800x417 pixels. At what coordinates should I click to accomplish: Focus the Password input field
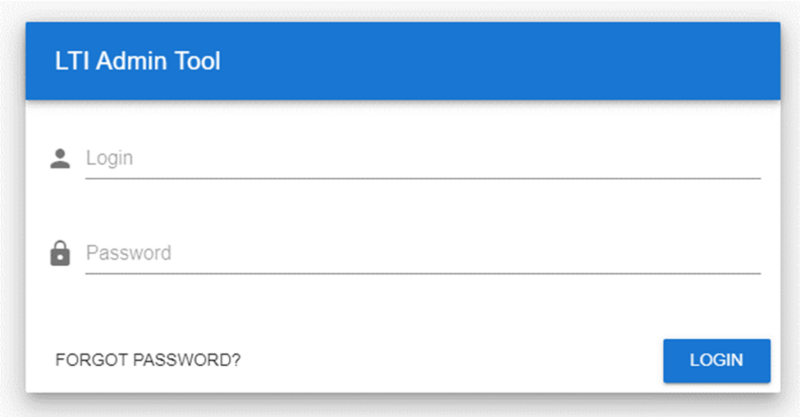point(422,253)
